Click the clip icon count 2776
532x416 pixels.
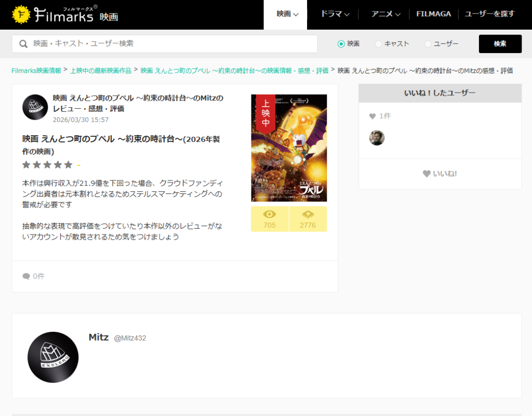308,215
